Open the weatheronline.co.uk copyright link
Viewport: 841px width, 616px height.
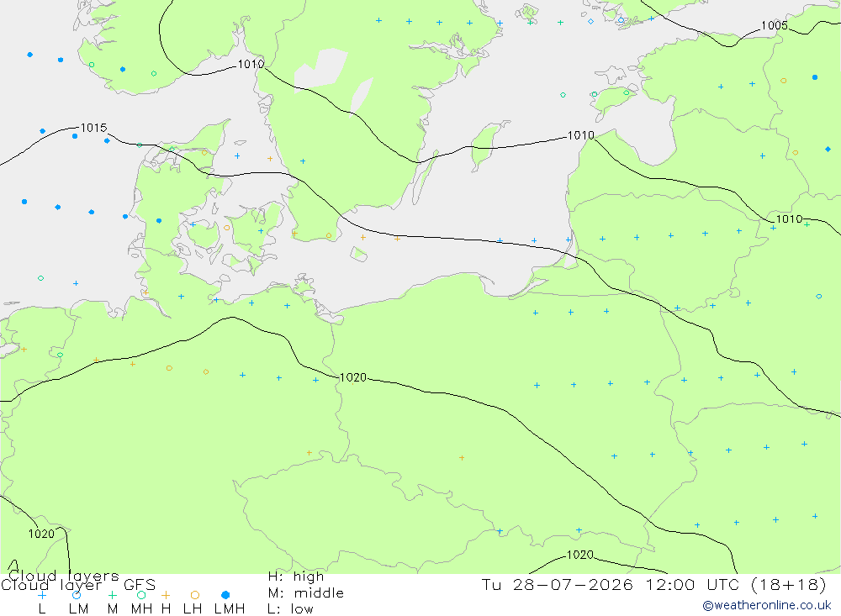pos(767,605)
